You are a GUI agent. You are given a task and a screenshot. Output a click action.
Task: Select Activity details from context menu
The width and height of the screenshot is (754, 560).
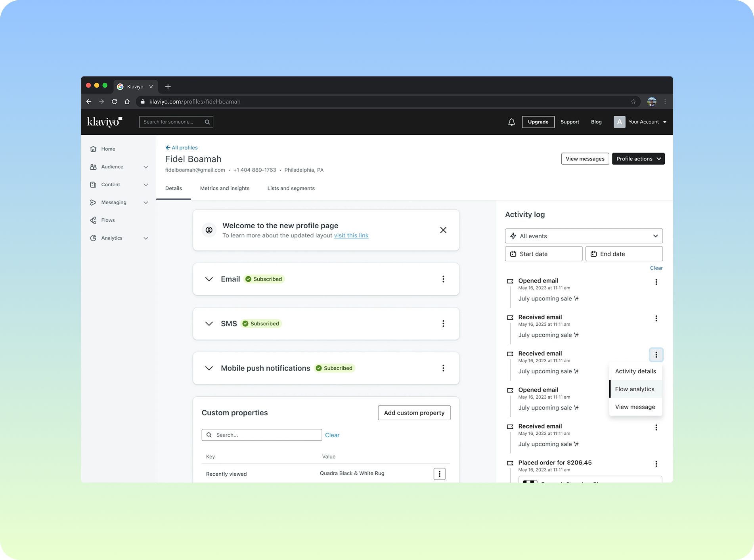click(x=635, y=371)
